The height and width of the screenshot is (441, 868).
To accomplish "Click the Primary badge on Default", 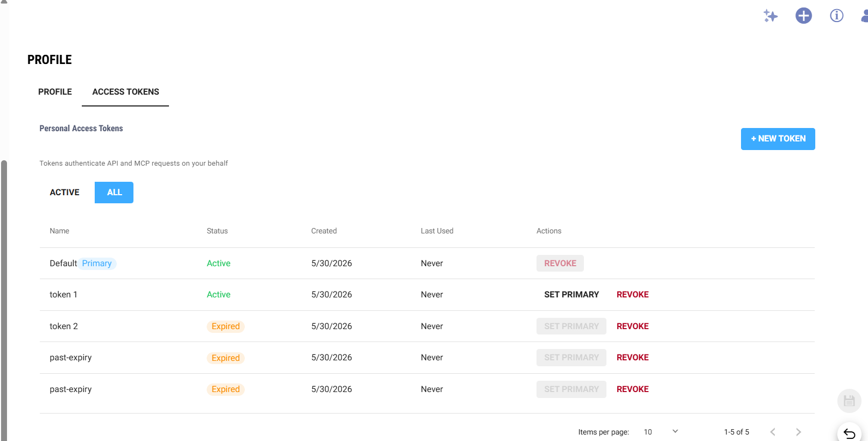I will (97, 264).
